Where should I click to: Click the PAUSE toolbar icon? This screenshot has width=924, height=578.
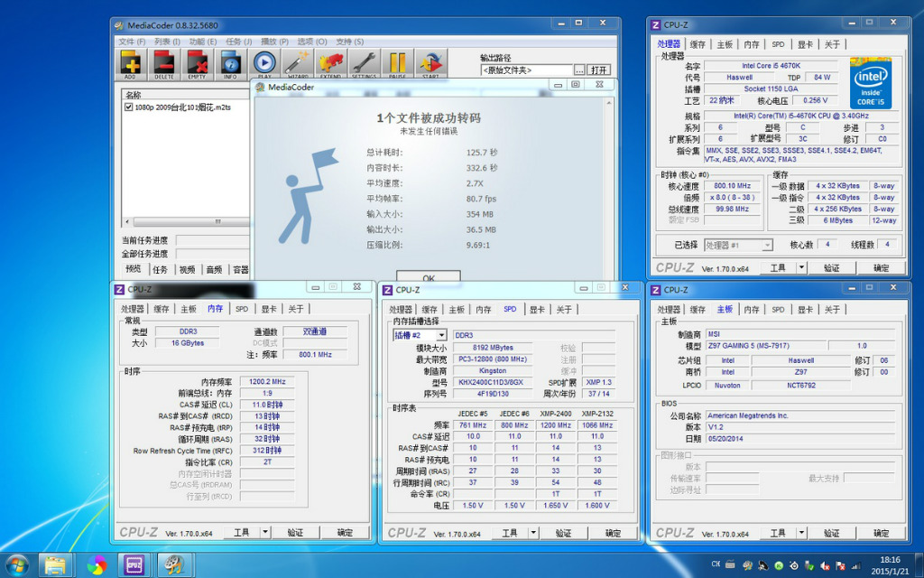397,65
